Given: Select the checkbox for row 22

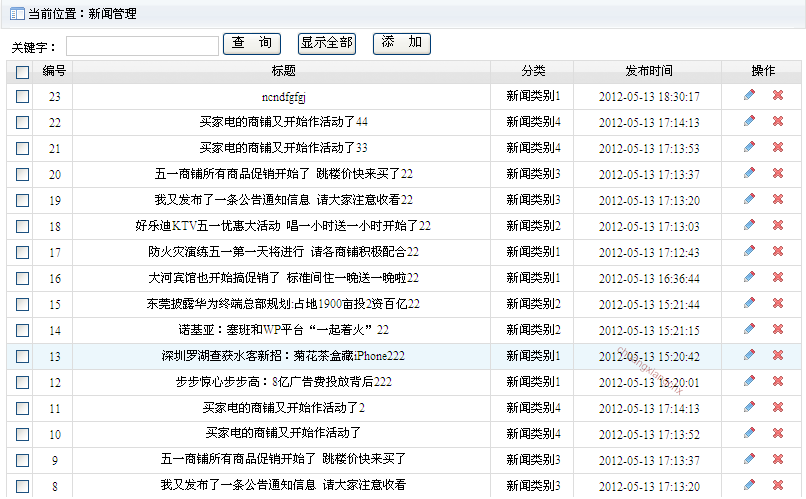Looking at the screenshot, I should [22, 122].
